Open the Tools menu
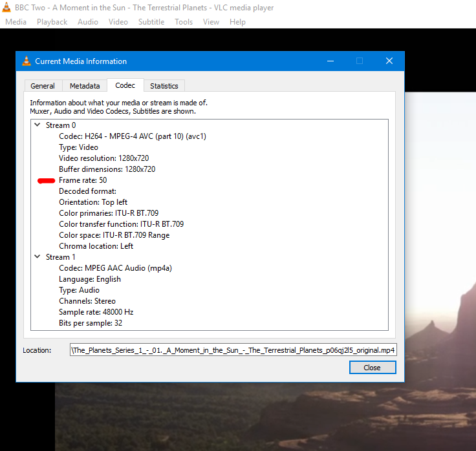Image resolution: width=476 pixels, height=451 pixels. coord(184,22)
